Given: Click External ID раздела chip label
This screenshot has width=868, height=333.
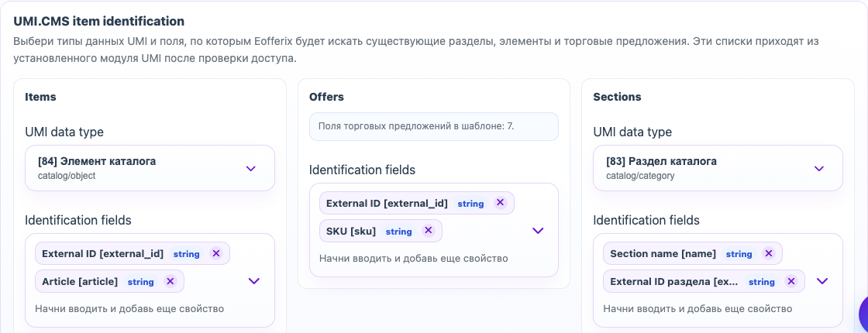Looking at the screenshot, I should click(673, 282).
